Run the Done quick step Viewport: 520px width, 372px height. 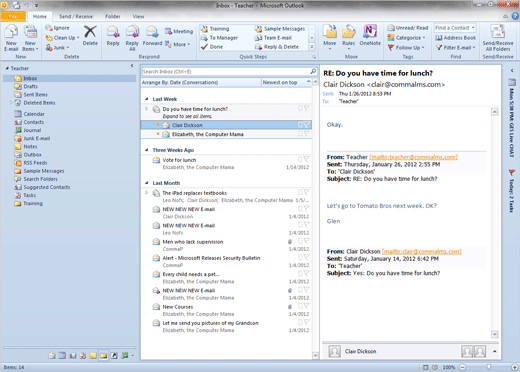pos(212,47)
